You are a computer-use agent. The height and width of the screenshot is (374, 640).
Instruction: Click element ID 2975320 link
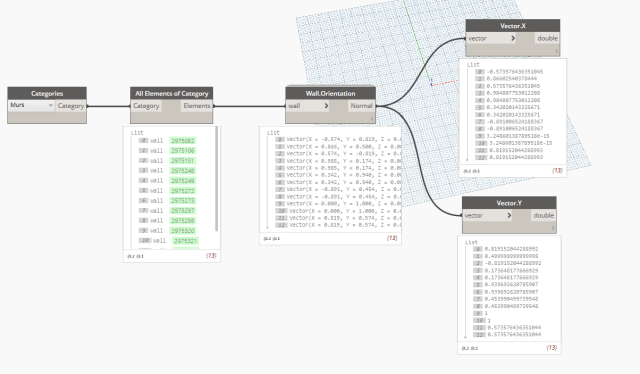(x=182, y=231)
